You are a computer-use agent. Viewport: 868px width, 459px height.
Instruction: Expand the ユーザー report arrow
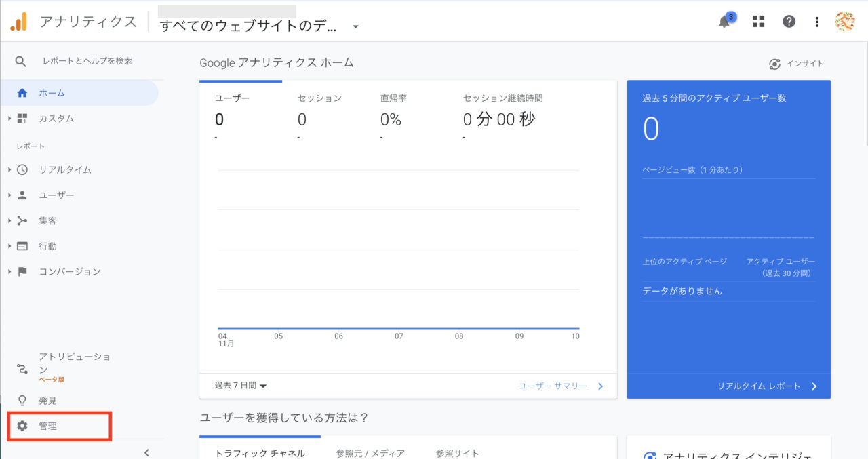(x=9, y=195)
